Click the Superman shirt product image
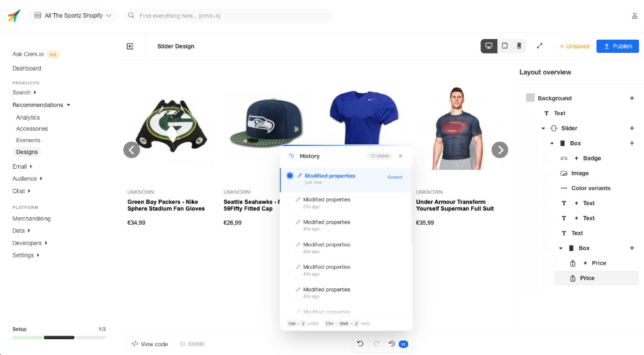The image size is (644, 355). [x=457, y=128]
